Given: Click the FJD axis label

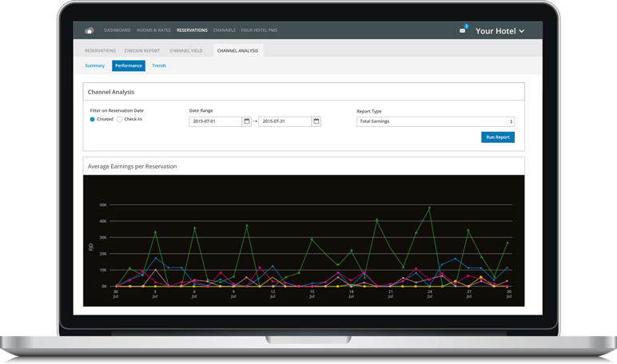Looking at the screenshot, I should click(x=91, y=247).
